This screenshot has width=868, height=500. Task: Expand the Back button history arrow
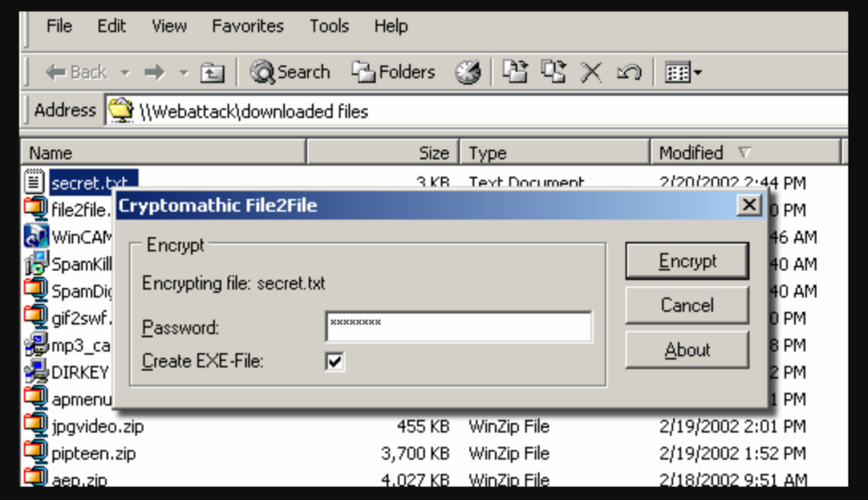coord(125,73)
